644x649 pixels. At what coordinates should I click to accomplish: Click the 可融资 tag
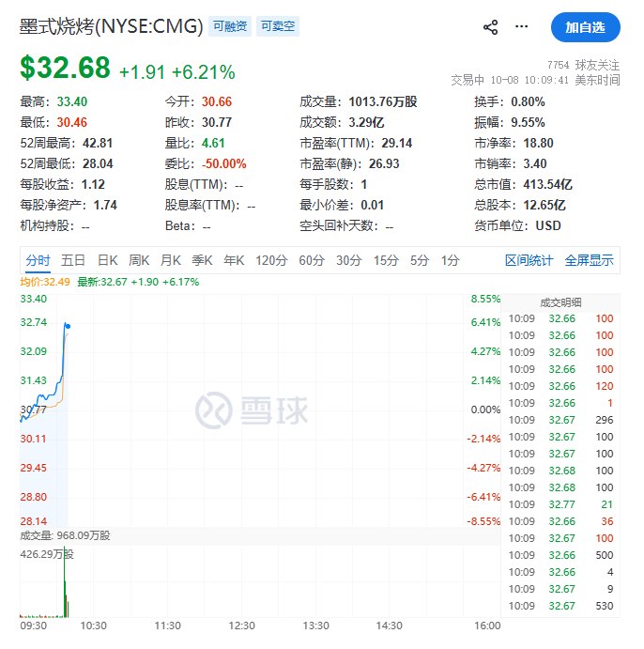[x=230, y=26]
